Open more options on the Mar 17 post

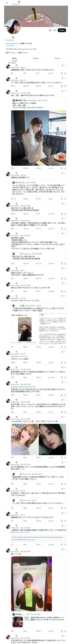click(65, 78)
